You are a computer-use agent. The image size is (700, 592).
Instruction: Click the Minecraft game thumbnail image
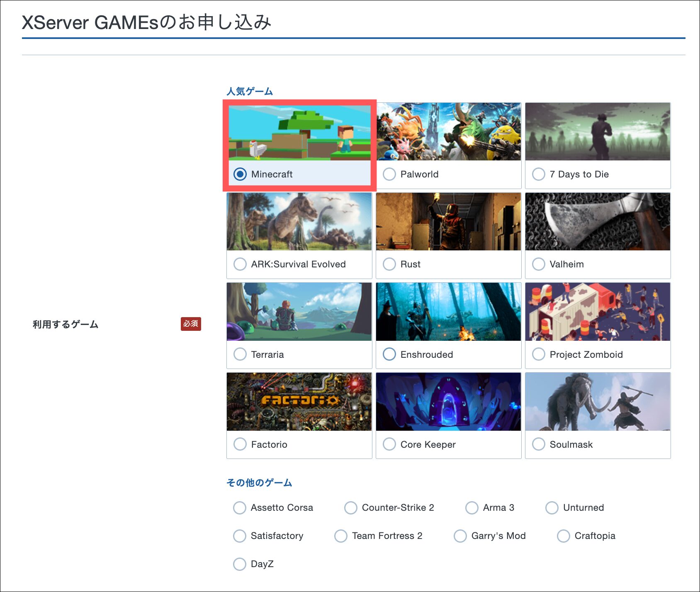[x=299, y=132]
